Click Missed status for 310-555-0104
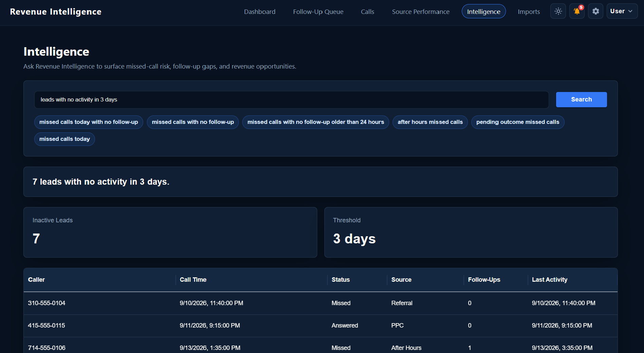644x353 pixels. coord(341,303)
